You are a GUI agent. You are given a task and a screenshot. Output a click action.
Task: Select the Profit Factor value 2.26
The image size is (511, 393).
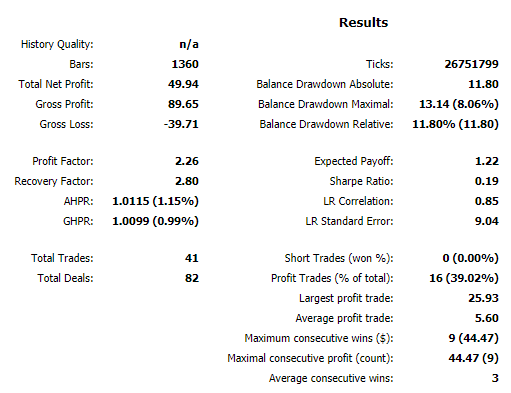(x=187, y=161)
